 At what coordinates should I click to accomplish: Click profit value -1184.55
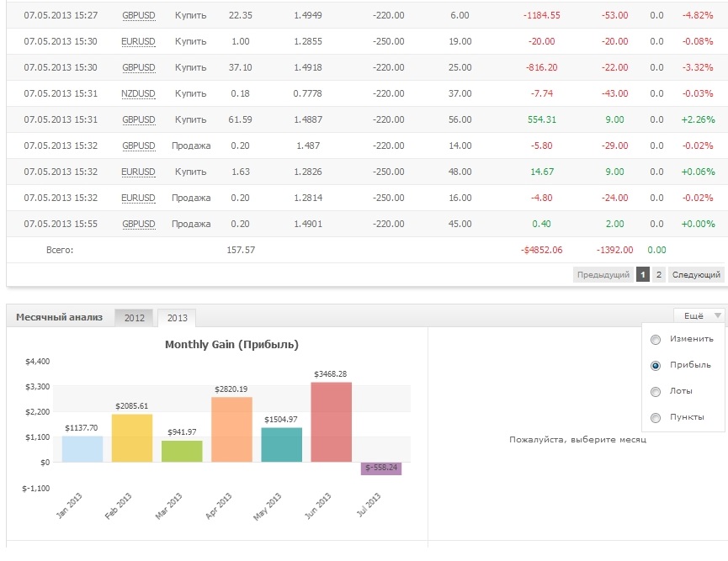point(541,15)
